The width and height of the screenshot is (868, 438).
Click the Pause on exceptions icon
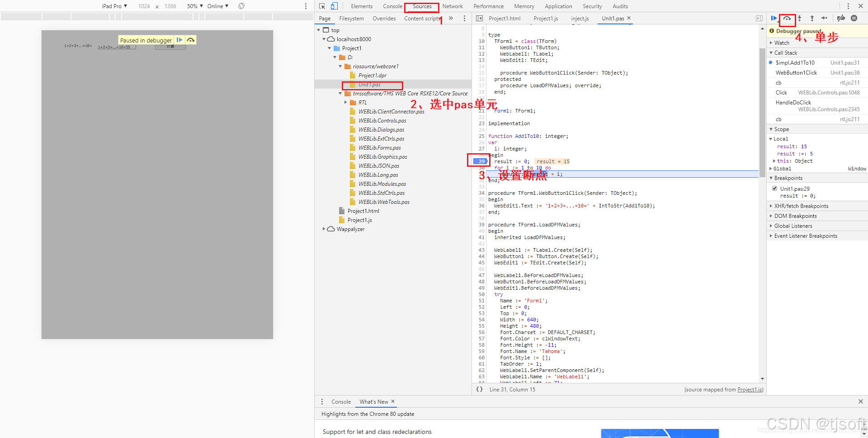854,18
